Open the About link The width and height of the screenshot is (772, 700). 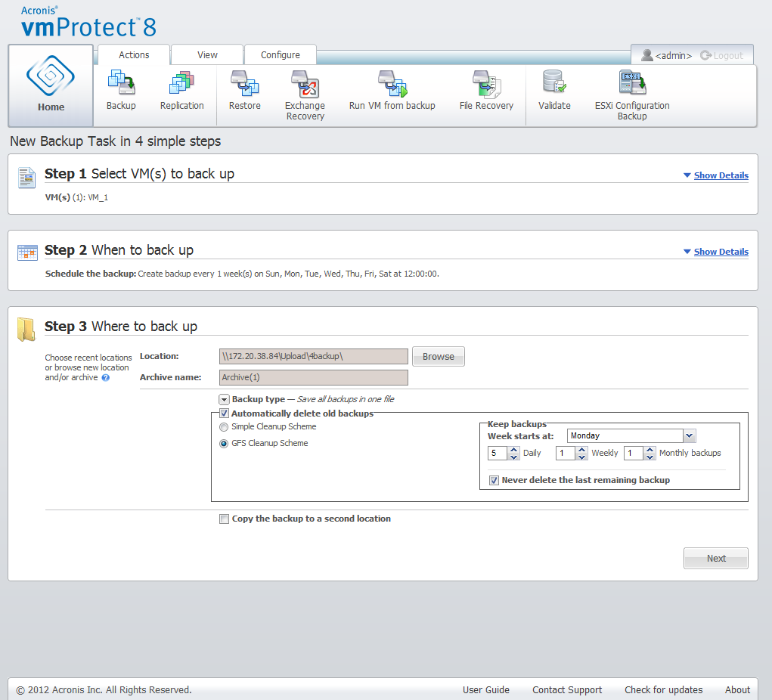tap(737, 689)
